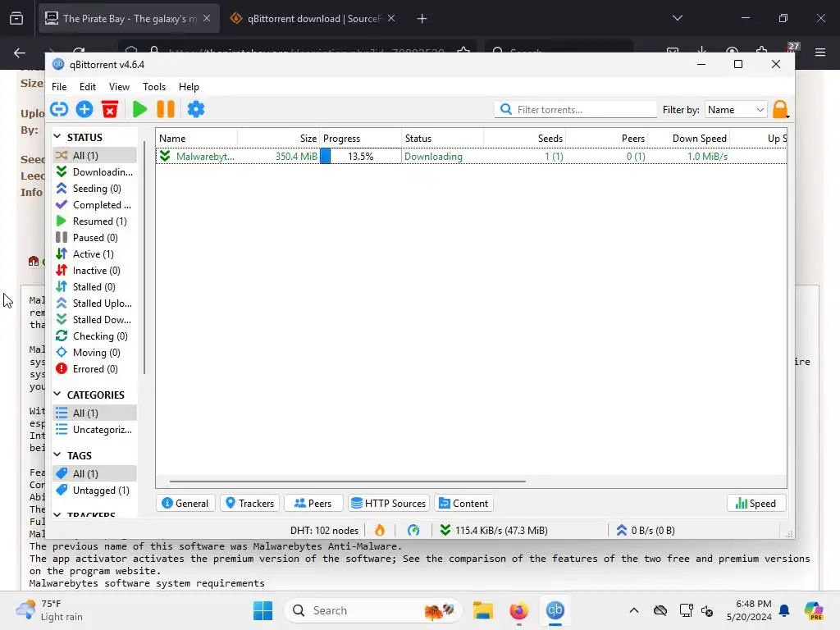
Task: Open Options via the gear icon
Action: 196,109
